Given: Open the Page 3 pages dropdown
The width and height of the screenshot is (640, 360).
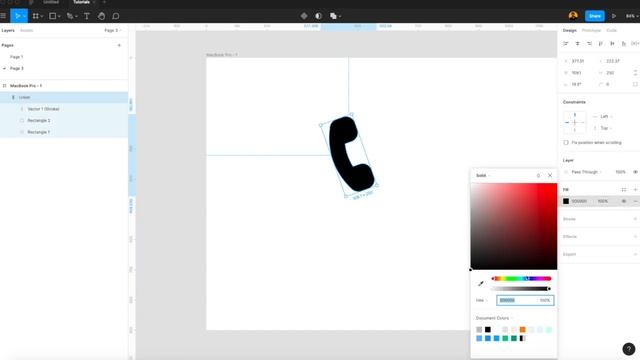Looking at the screenshot, I should point(113,30).
